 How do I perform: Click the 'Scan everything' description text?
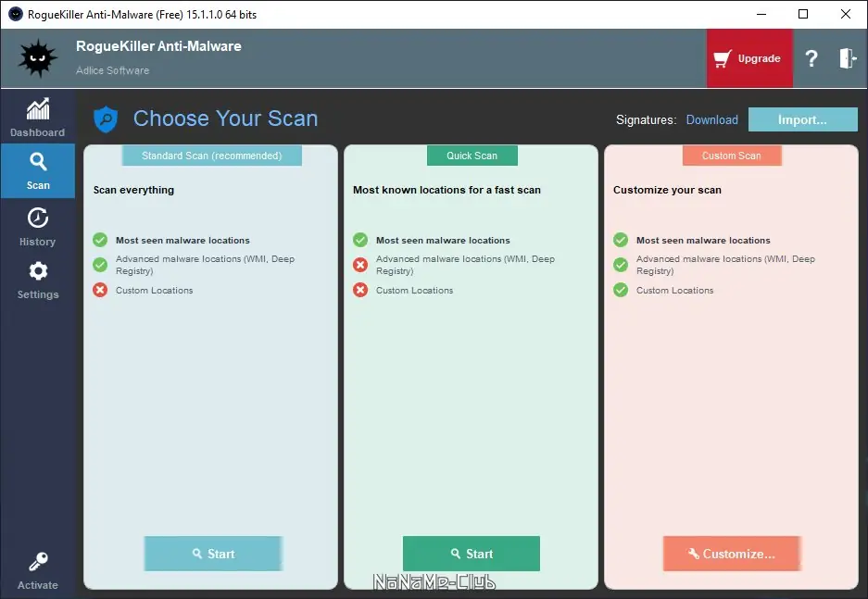133,190
